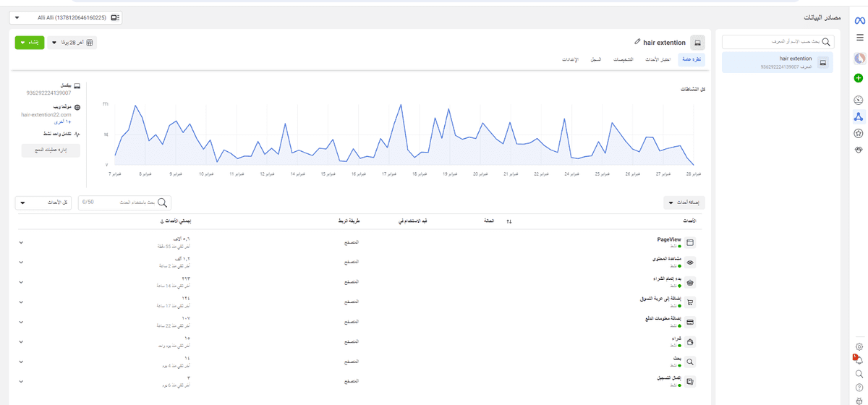Open the last 28 days date dropdown
Image resolution: width=868 pixels, height=405 pixels.
point(72,43)
